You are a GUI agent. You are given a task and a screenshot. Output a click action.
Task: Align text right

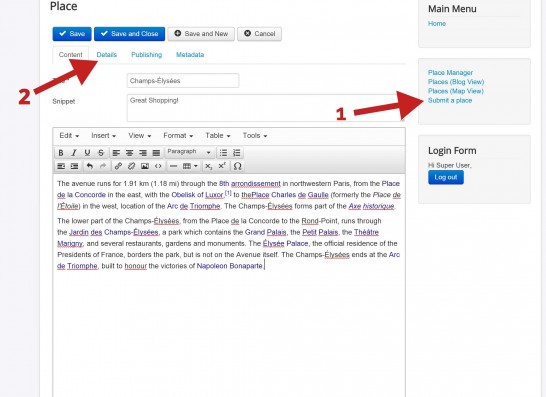(x=143, y=153)
